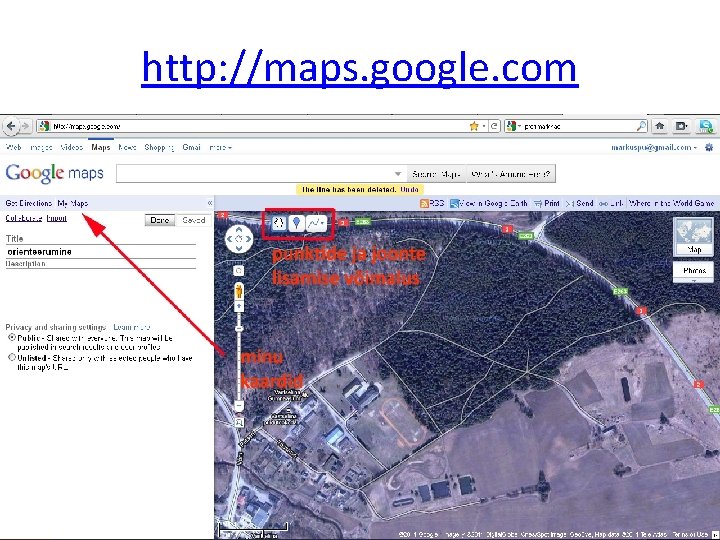Click the Import link
720x540 pixels.
[x=56, y=218]
